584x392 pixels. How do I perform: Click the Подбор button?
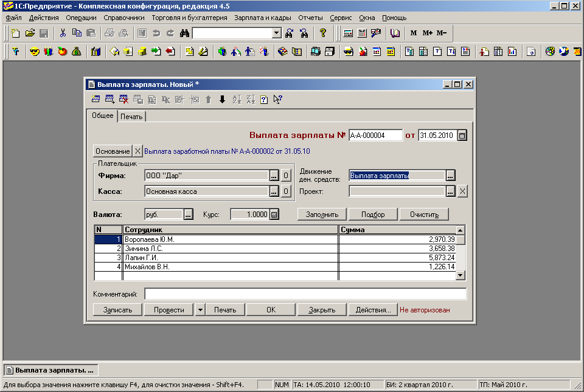coord(373,215)
